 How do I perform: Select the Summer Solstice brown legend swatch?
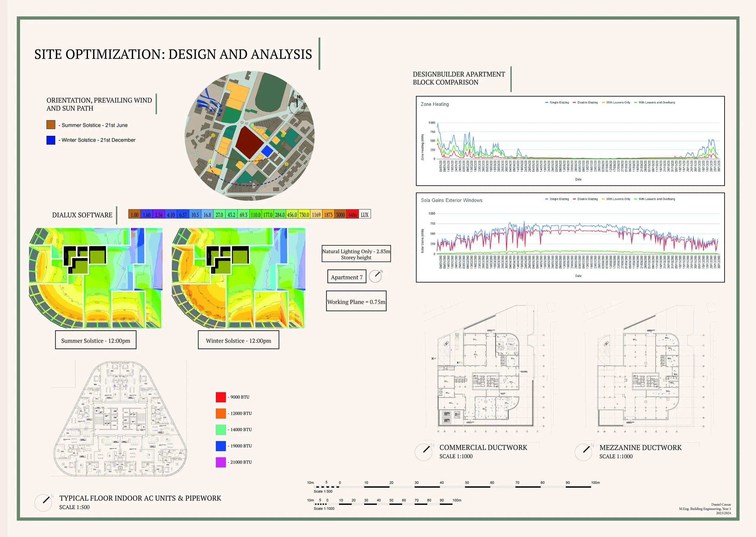pos(51,125)
